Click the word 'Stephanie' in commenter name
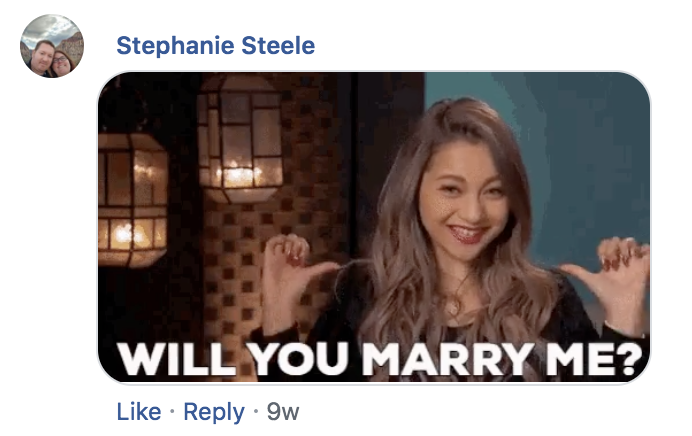The image size is (692, 436). pyautogui.click(x=175, y=46)
